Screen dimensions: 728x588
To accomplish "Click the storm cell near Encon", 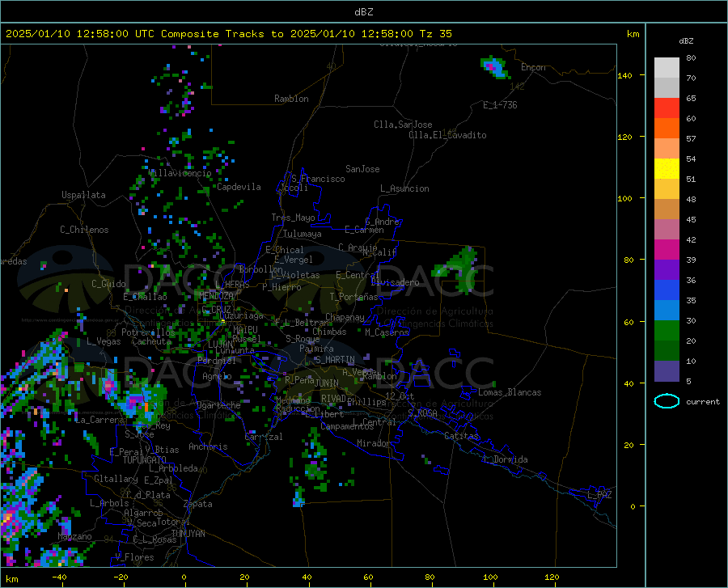I will (495, 68).
